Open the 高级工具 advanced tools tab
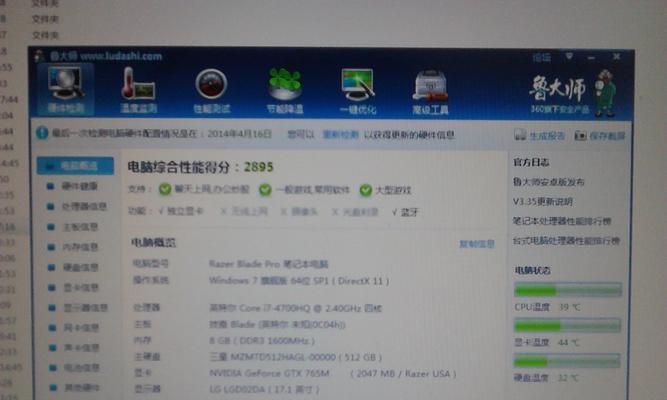Image resolution: width=667 pixels, height=400 pixels. pos(430,92)
